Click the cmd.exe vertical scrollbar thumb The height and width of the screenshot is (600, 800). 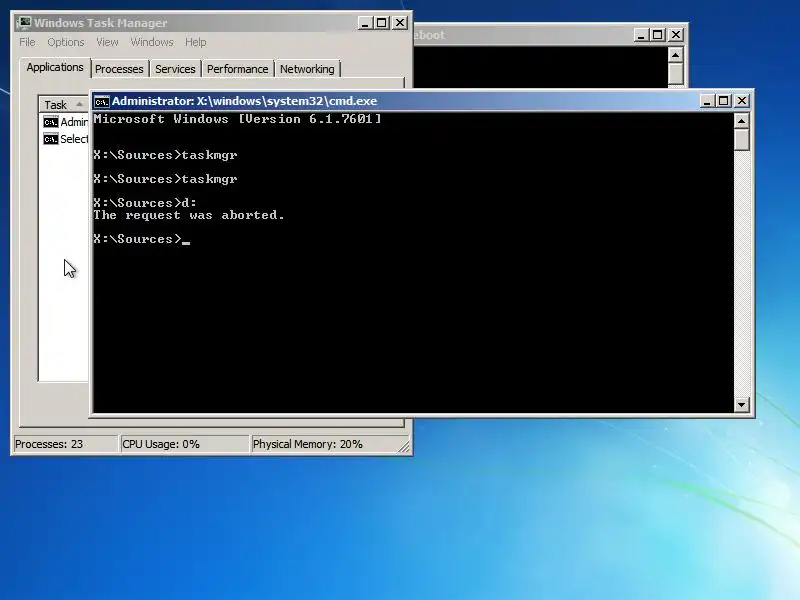point(741,140)
